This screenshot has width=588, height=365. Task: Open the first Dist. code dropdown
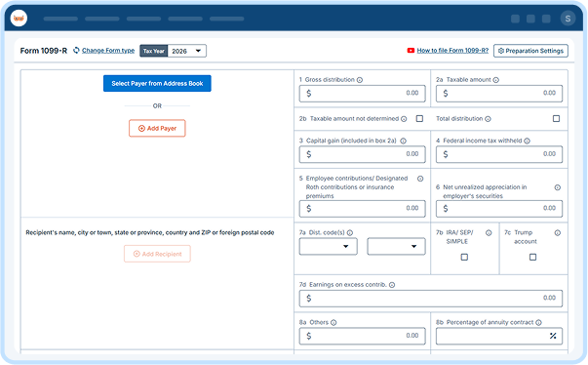[x=328, y=247]
